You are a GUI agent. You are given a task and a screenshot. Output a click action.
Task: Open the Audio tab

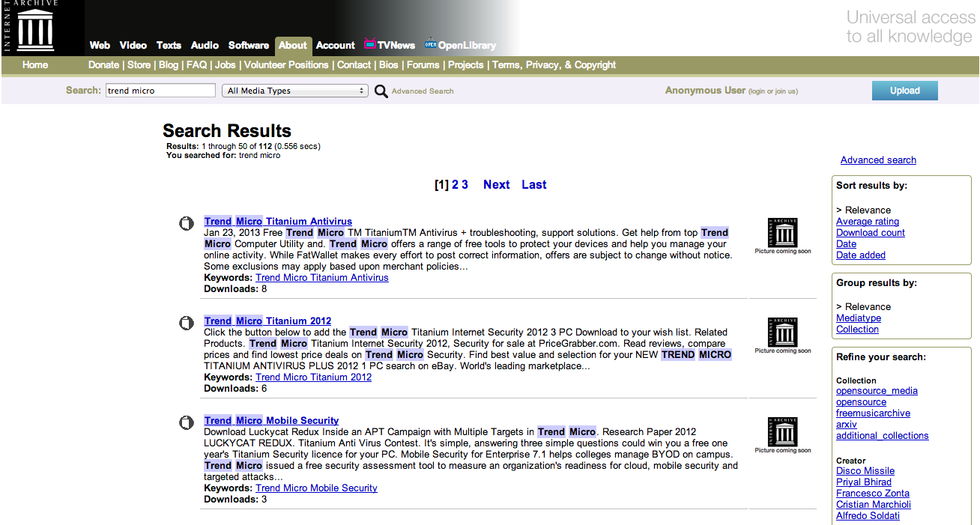coord(205,45)
